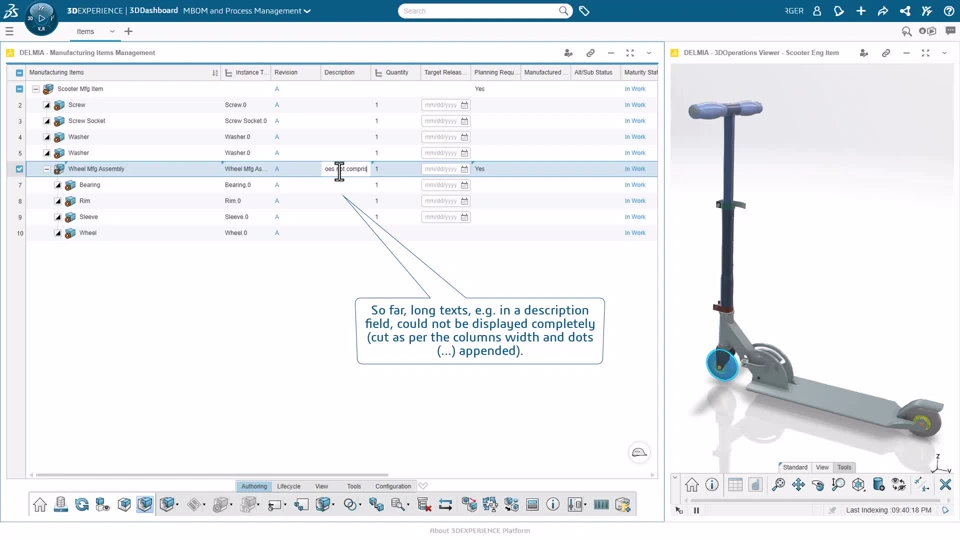
Task: Click the Home icon in Authoring toolbar
Action: pos(40,505)
